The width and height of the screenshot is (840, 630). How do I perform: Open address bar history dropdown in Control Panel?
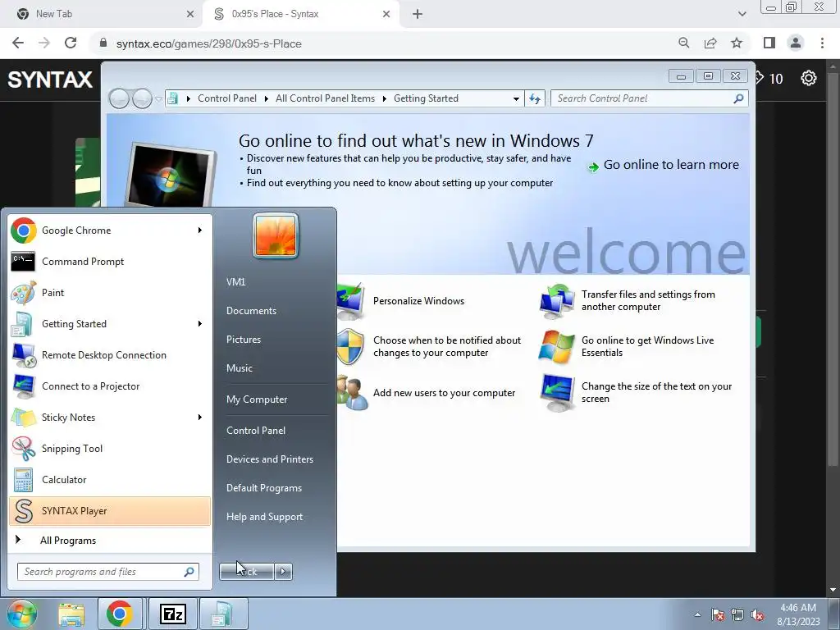click(x=516, y=98)
